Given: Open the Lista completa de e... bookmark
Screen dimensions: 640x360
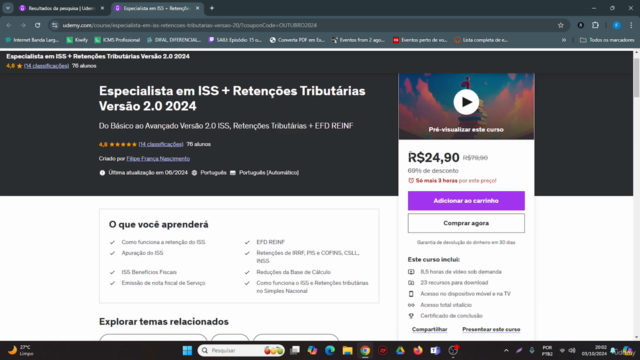Looking at the screenshot, I should click(x=481, y=40).
